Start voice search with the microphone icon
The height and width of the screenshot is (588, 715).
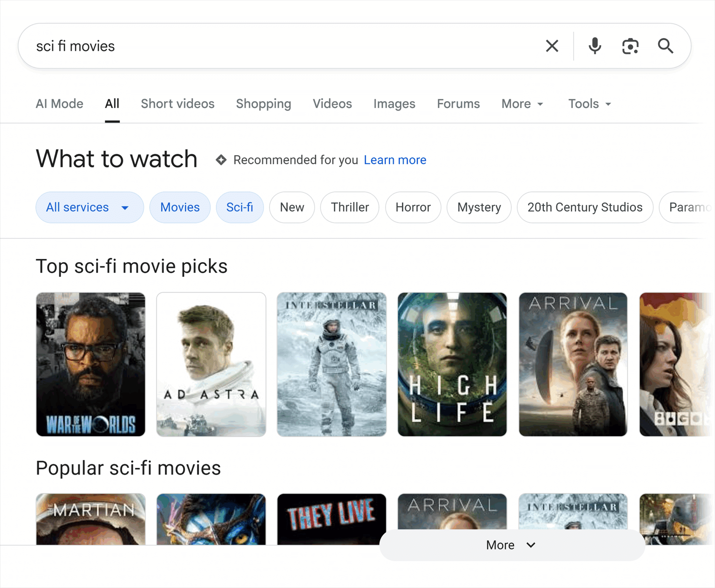[x=595, y=46]
